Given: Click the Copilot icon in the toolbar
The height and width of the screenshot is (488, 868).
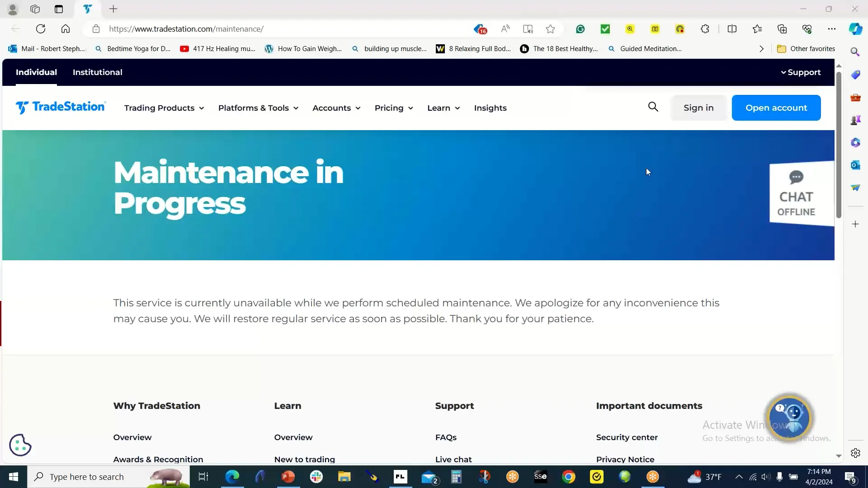Looking at the screenshot, I should (856, 28).
